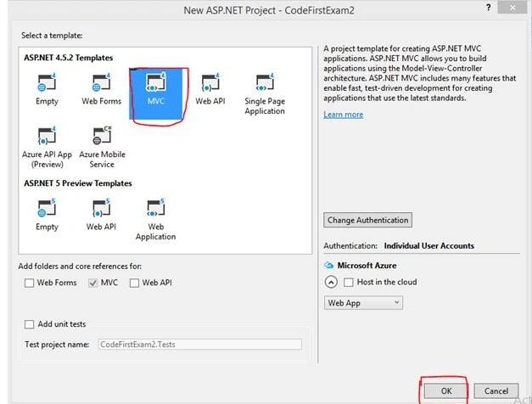The width and height of the screenshot is (532, 404).
Task: Click the 'ASP.NET 5 Preview Templates' heading
Action: 78,183
